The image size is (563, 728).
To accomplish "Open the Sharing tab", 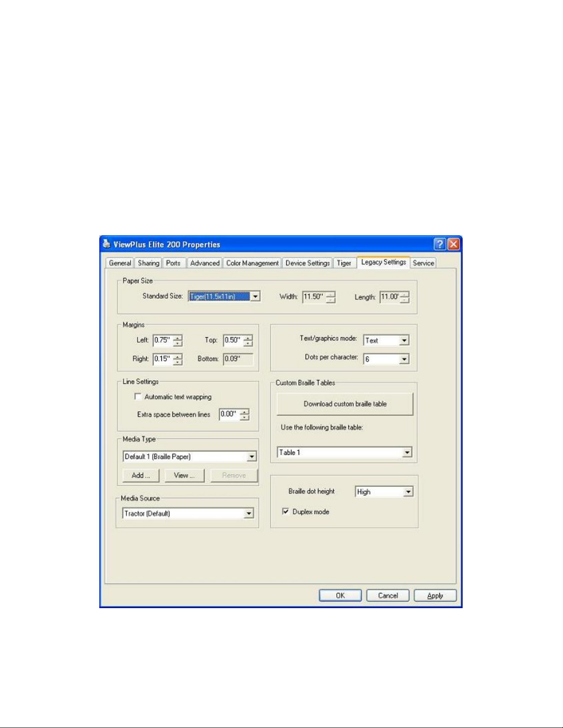I will pos(148,263).
